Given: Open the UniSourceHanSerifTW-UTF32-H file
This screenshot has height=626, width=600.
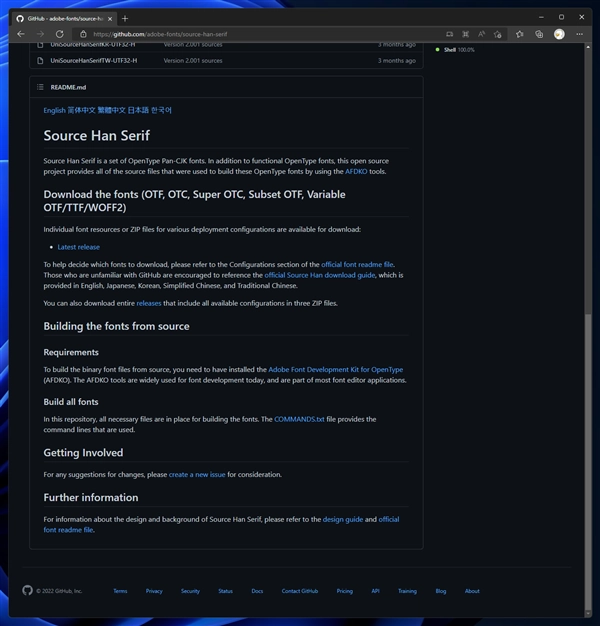Looking at the screenshot, I should coord(93,61).
